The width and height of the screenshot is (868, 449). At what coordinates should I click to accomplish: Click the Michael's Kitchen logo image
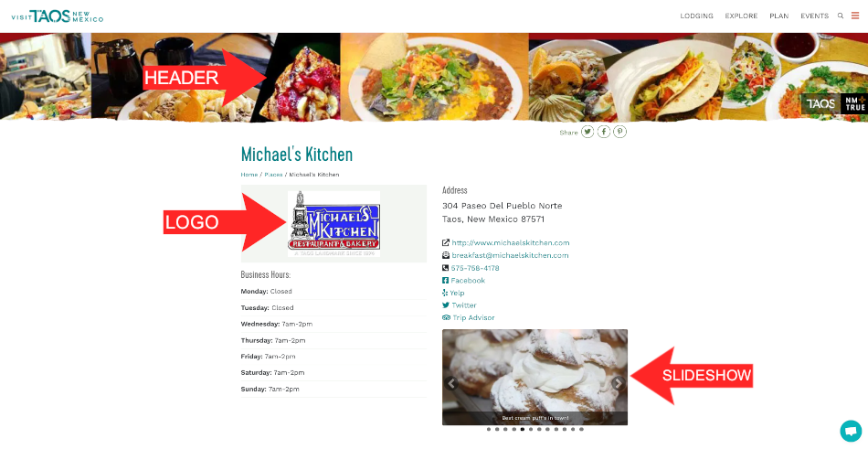pos(333,224)
